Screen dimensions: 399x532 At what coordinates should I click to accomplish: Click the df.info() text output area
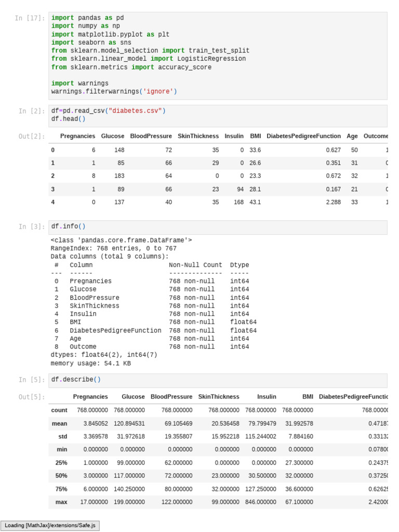coord(156,301)
